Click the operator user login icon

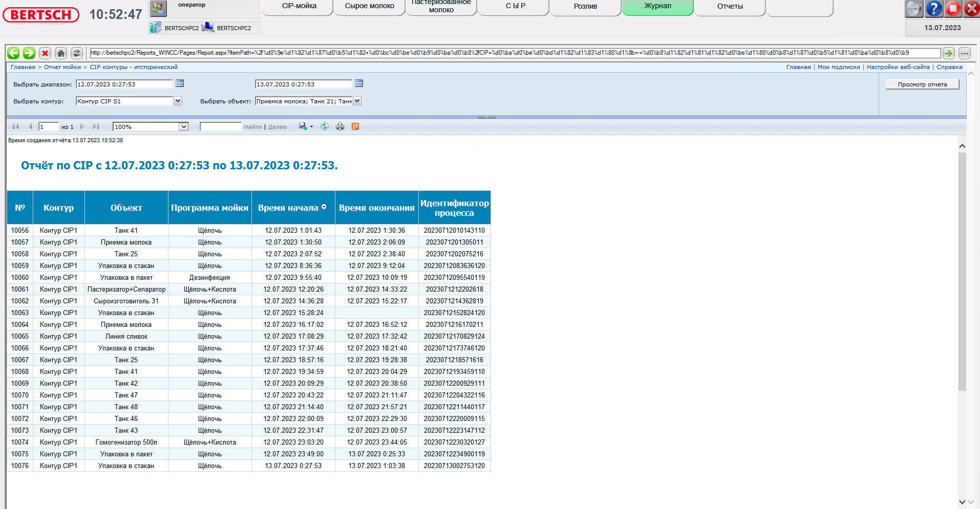coord(159,8)
